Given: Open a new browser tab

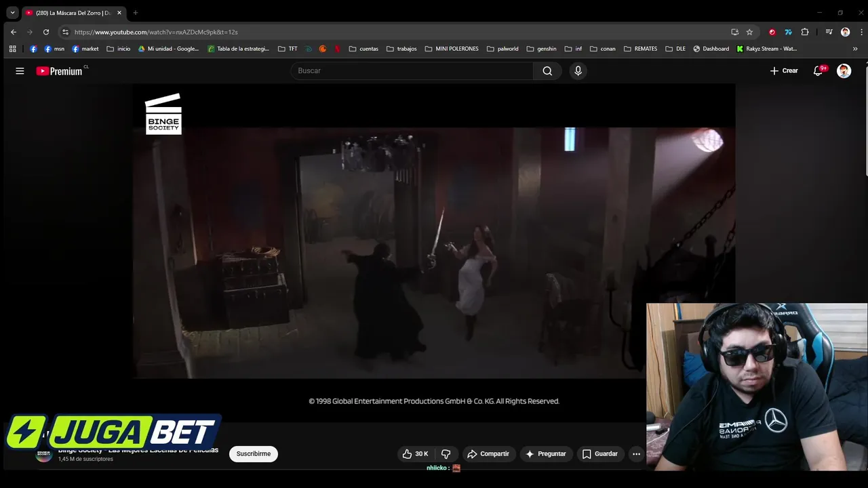Looking at the screenshot, I should pos(135,13).
